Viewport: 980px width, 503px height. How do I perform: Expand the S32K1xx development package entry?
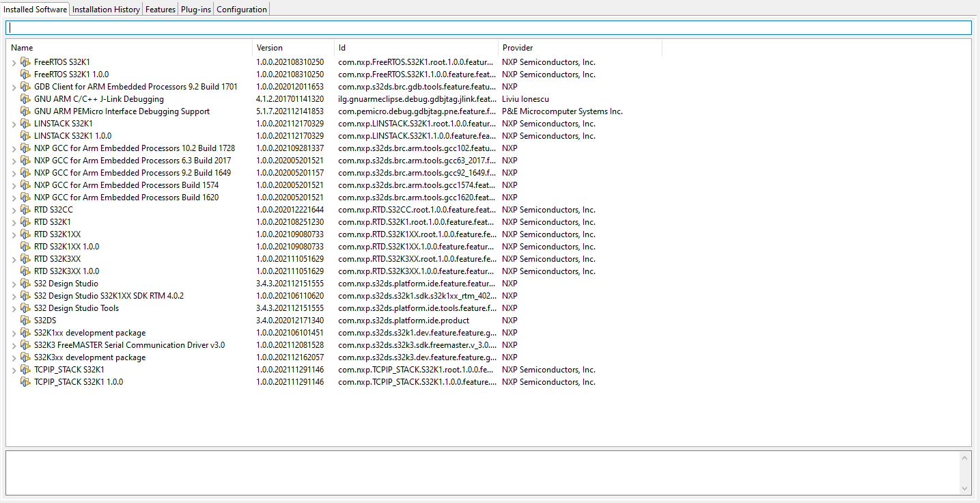(14, 333)
